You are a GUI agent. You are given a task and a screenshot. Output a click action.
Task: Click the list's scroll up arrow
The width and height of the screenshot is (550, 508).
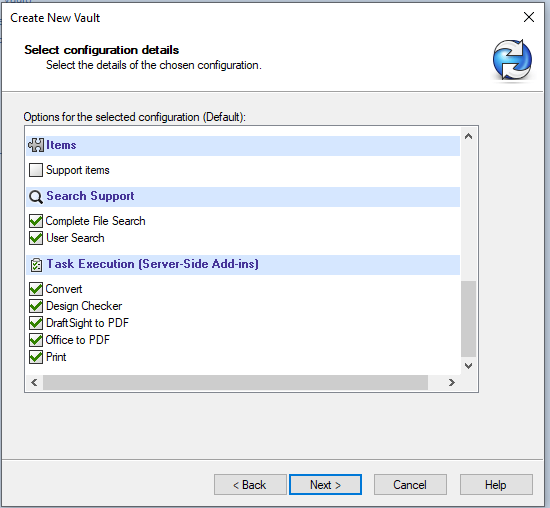tap(468, 136)
